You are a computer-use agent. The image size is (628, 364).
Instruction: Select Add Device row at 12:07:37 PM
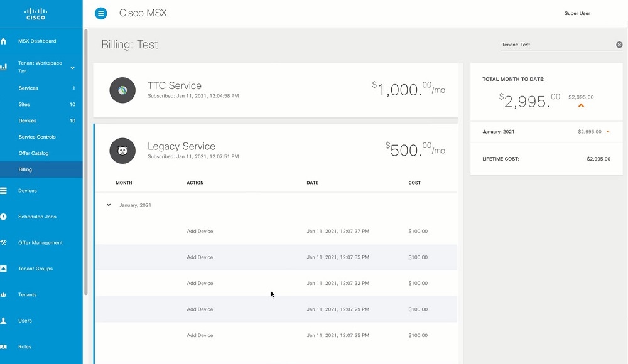click(x=276, y=231)
